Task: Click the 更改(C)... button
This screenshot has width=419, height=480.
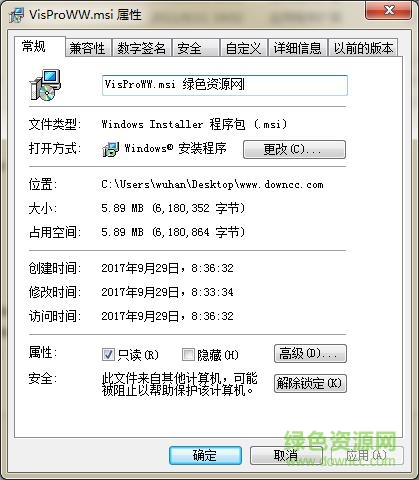Action: [294, 149]
